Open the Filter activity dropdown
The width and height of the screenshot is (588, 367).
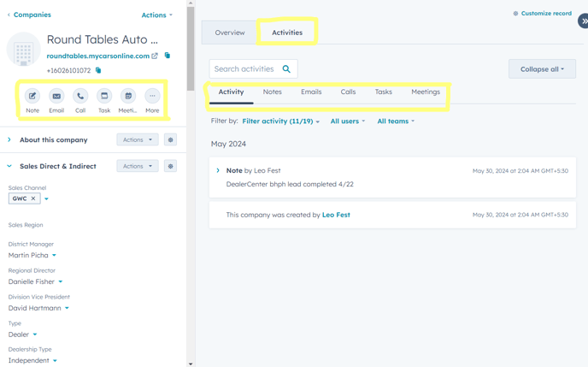pyautogui.click(x=280, y=121)
